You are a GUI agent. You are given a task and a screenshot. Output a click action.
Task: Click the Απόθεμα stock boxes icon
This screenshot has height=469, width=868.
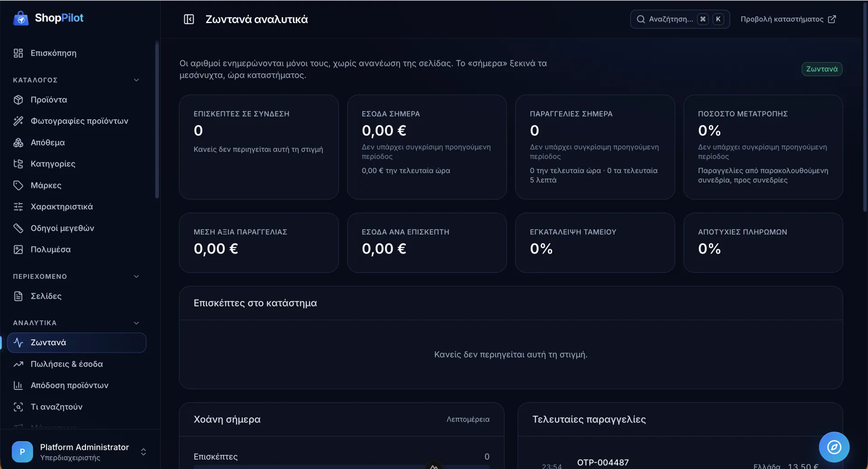click(x=18, y=142)
